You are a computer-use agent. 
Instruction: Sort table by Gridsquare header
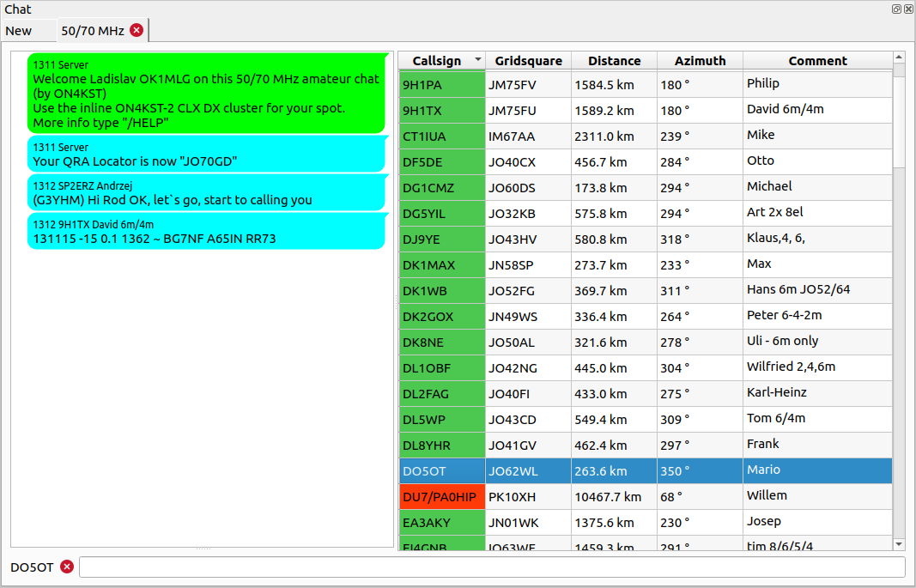pyautogui.click(x=528, y=61)
